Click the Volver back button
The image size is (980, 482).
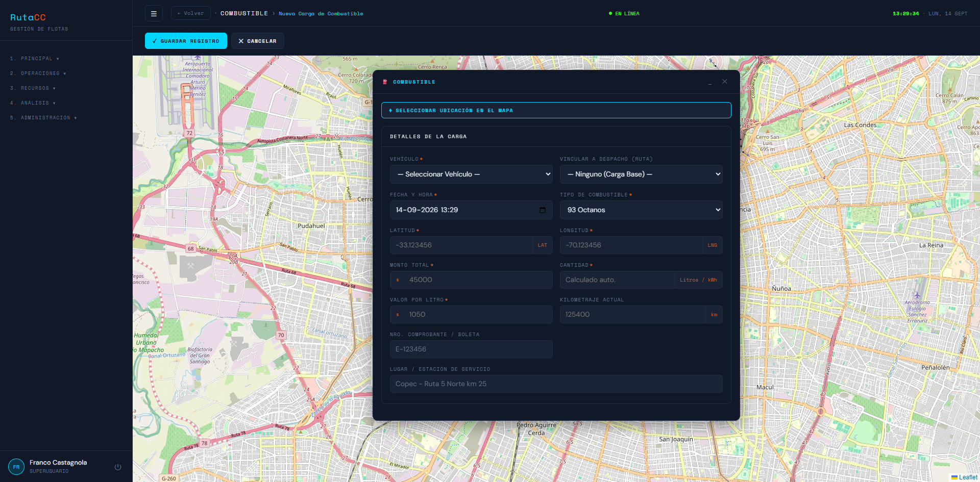tap(191, 13)
